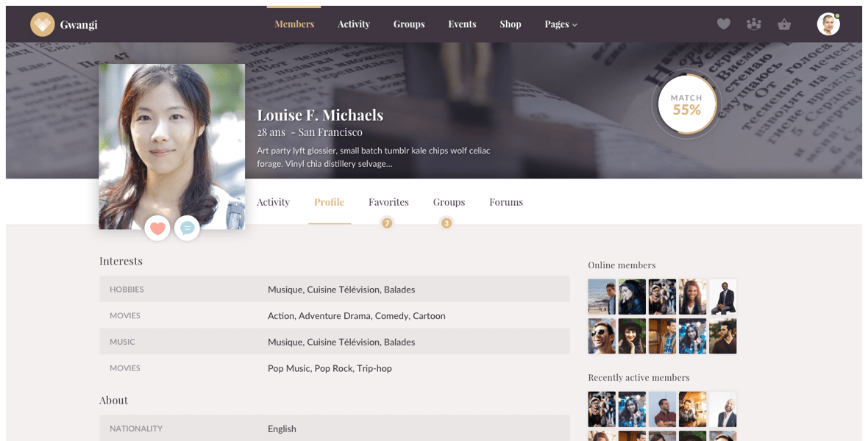
Task: Click the Groups count badge 3
Action: coord(447,223)
